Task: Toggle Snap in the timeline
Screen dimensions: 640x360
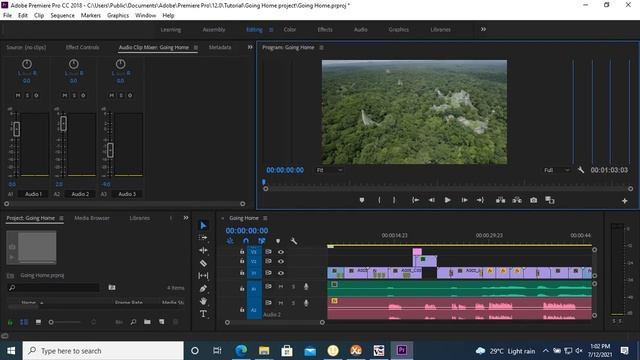Action: click(246, 241)
